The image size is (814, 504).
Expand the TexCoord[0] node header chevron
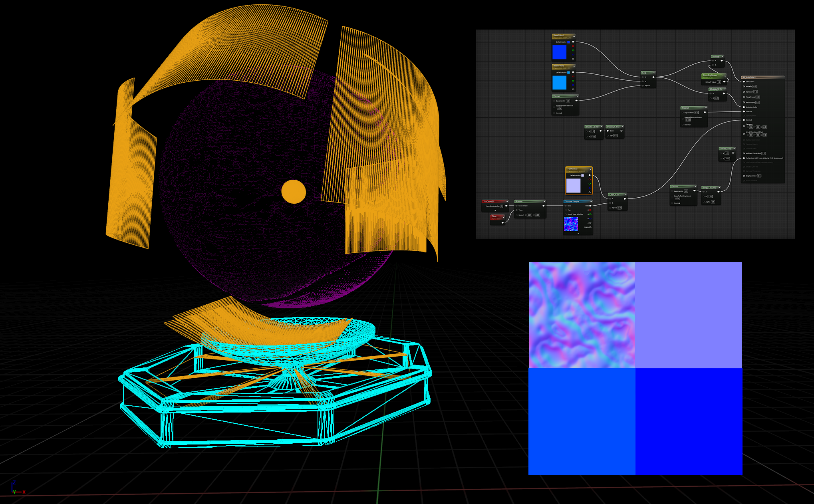coord(507,201)
